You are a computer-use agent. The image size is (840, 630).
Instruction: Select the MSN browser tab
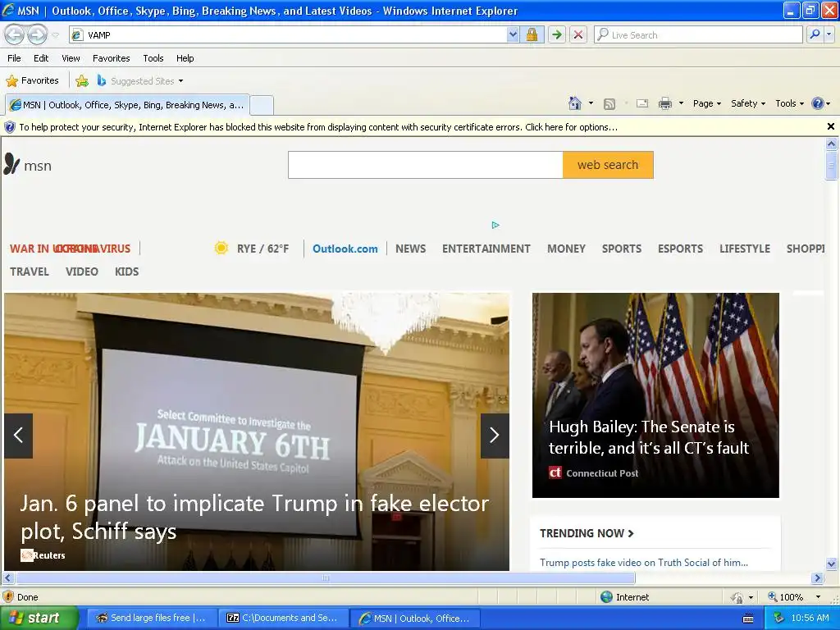coord(127,105)
